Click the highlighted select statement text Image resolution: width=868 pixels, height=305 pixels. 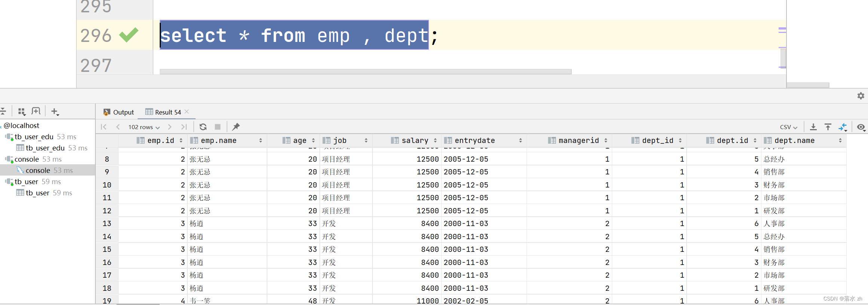point(294,35)
